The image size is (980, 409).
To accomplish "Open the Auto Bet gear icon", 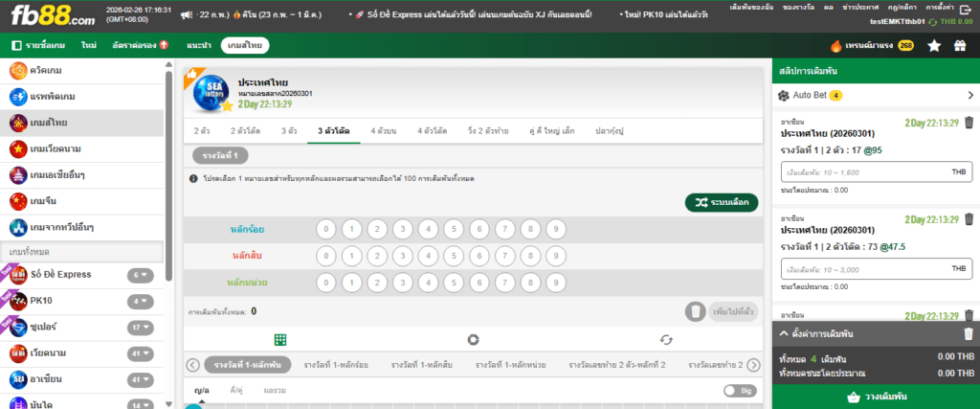I will pos(784,96).
